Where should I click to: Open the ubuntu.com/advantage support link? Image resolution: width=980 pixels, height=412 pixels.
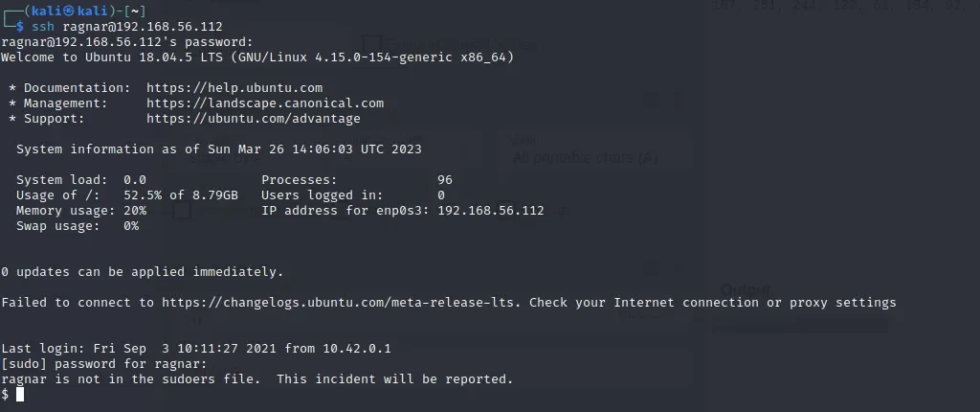point(254,119)
